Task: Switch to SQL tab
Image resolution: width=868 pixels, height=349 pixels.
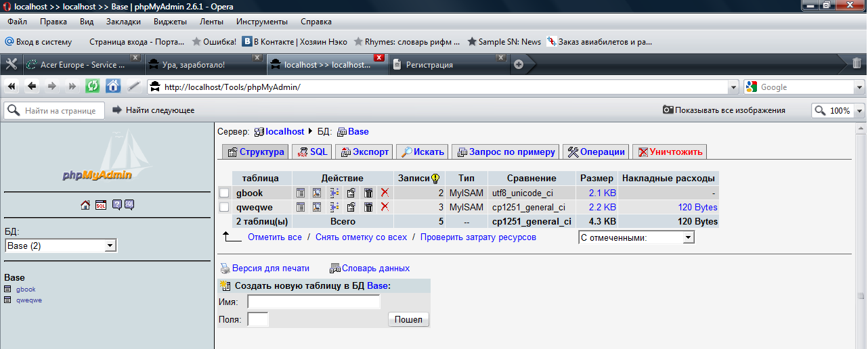Action: click(x=312, y=152)
